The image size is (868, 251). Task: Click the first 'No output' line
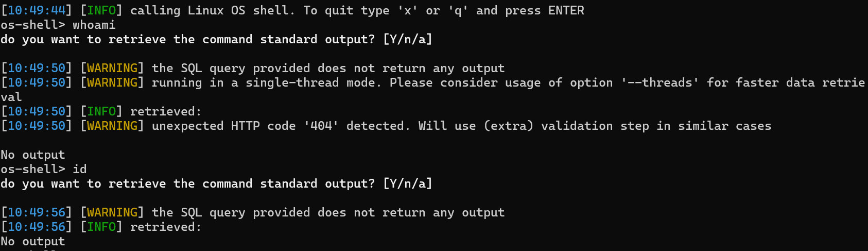point(33,155)
